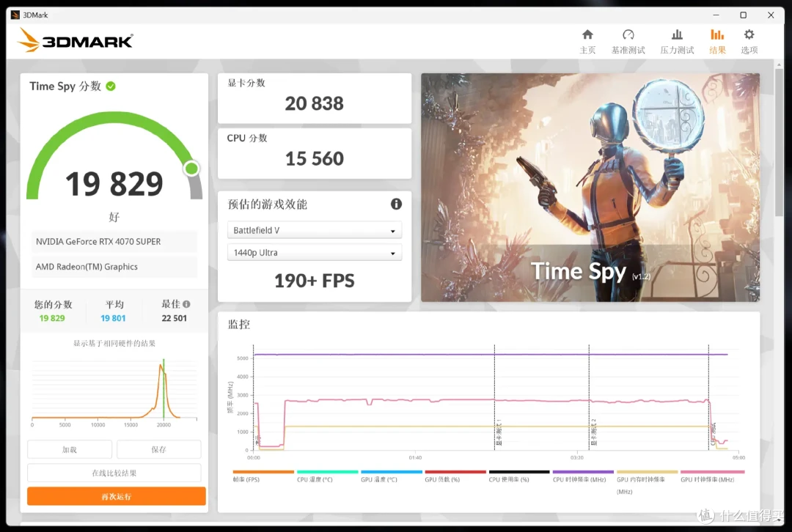Click the info icon for estimated game performance
Viewport: 792px width, 532px height.
coord(396,204)
